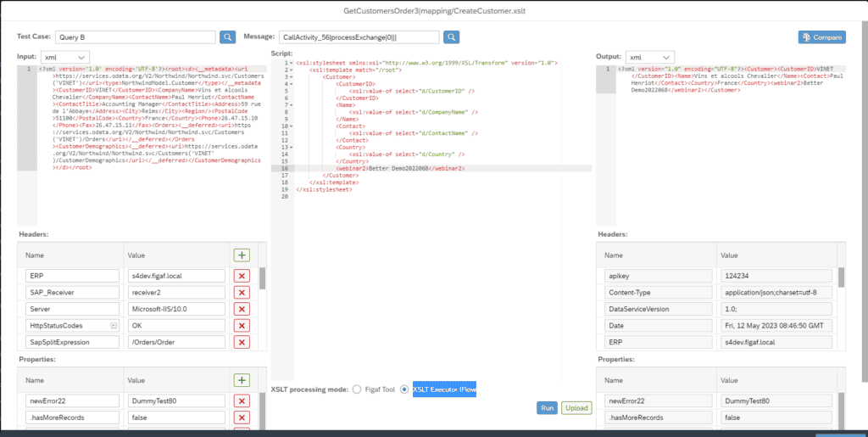Open the Output format xml dropdown
The width and height of the screenshot is (868, 437).
650,57
